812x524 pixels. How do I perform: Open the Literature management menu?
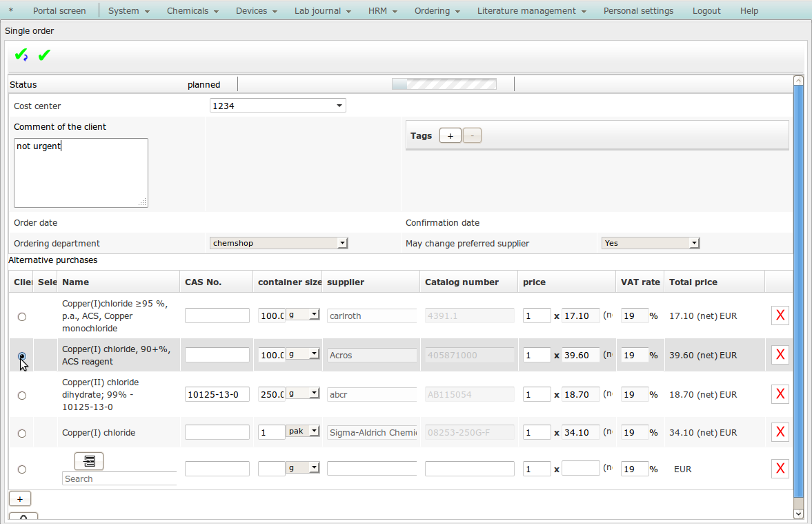531,10
